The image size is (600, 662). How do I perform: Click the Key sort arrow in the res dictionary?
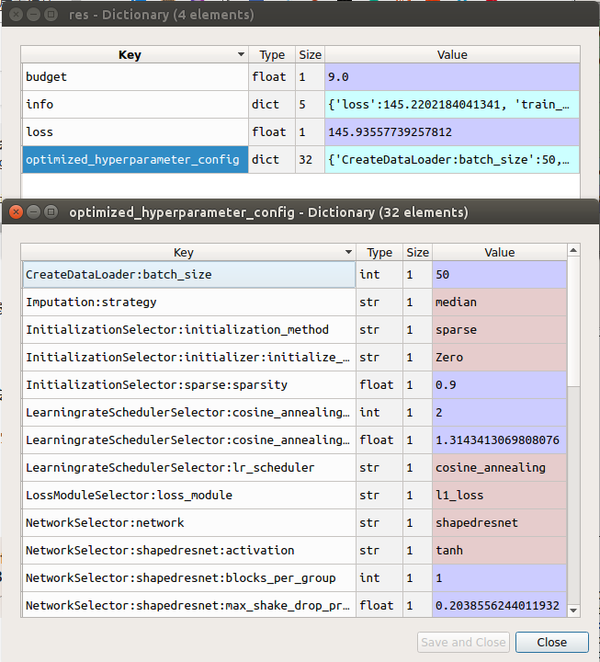(241, 55)
